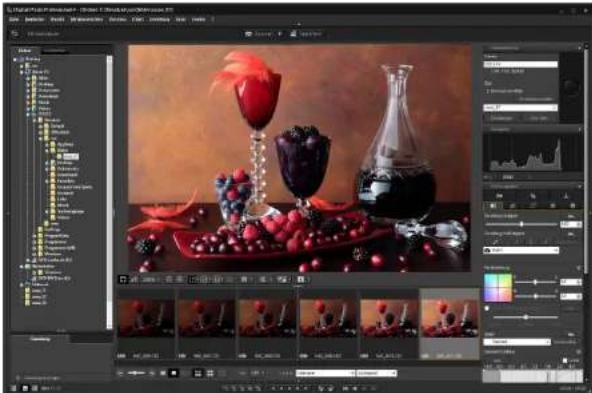Select the third thumbnail in the filmstrip
Screen dimensions: 592x393
click(x=267, y=325)
